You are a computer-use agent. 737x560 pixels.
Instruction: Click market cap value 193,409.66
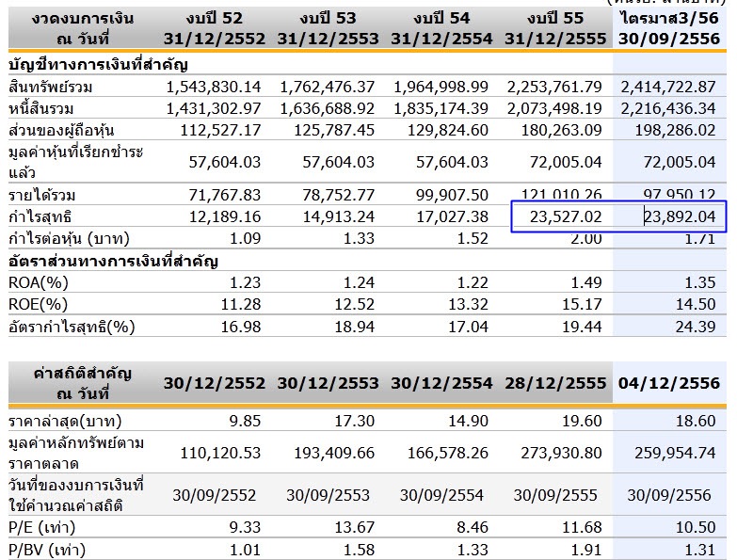334,453
